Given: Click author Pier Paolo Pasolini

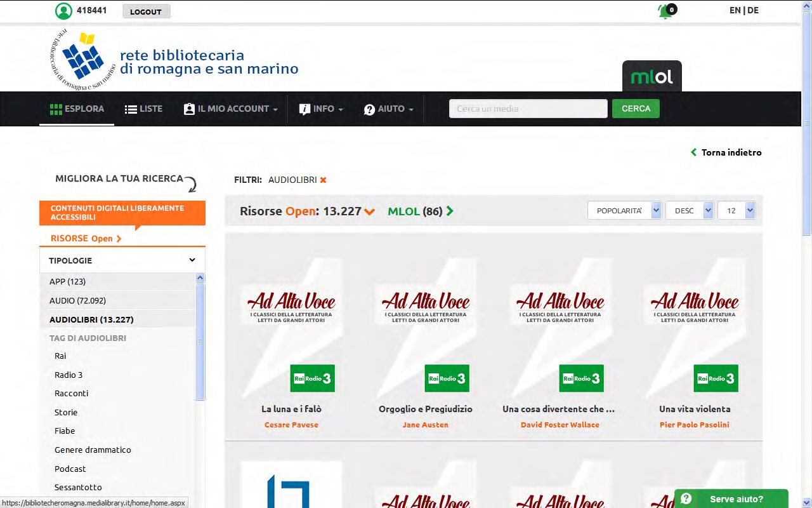Looking at the screenshot, I should coord(695,425).
